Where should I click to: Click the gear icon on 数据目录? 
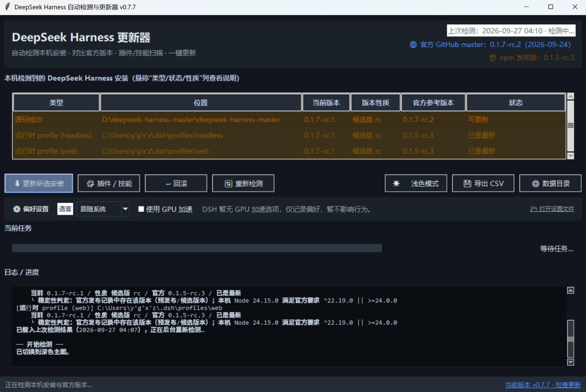pos(535,184)
